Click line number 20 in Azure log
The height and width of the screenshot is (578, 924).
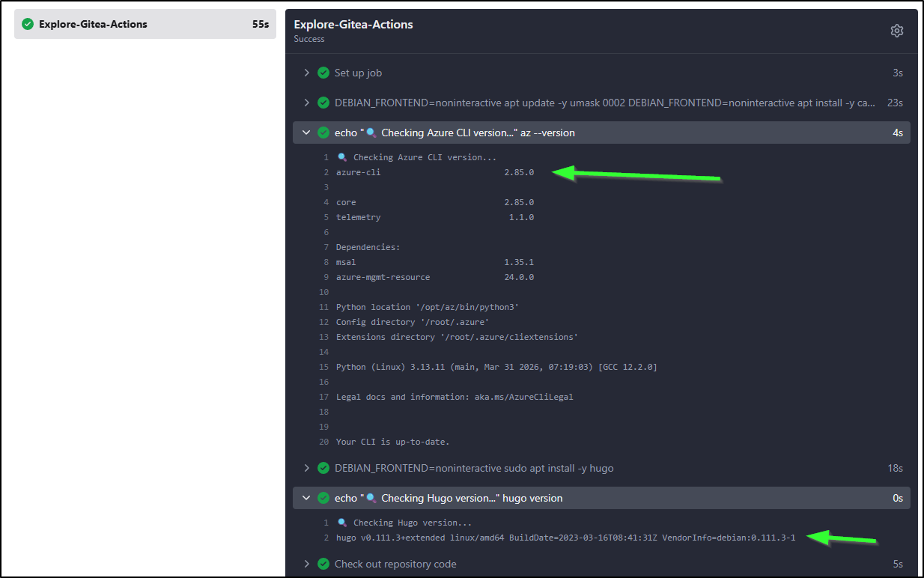point(323,442)
